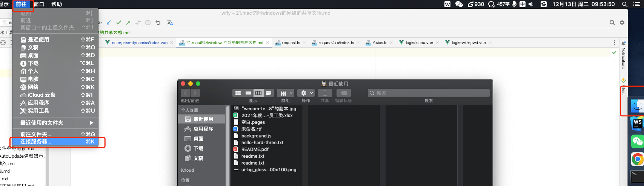Click microphone icon in menu bar
The image size is (644, 186).
coord(514,4)
